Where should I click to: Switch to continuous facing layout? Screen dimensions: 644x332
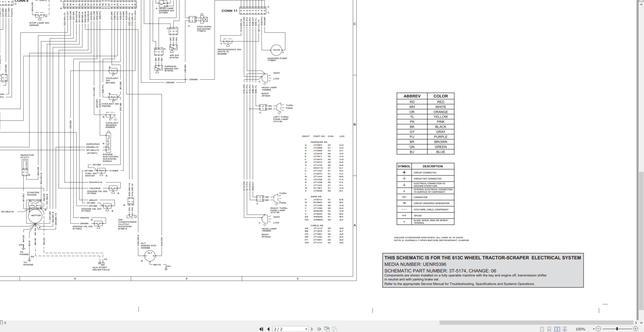(x=565, y=329)
